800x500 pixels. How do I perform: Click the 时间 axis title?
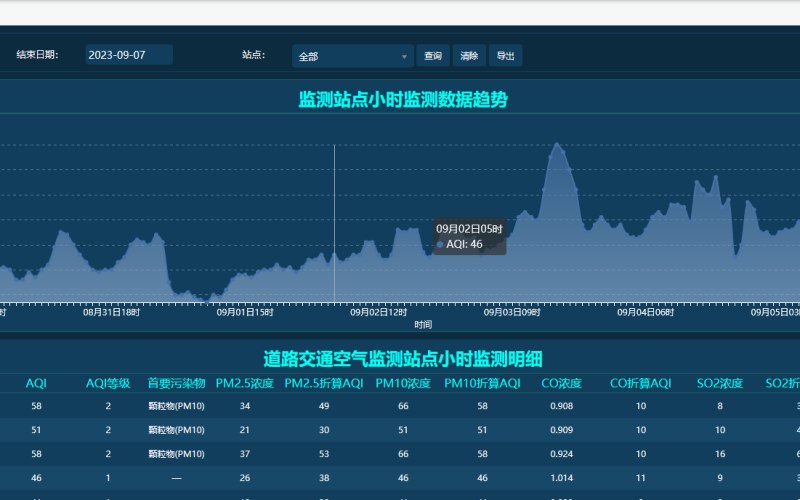[423, 324]
